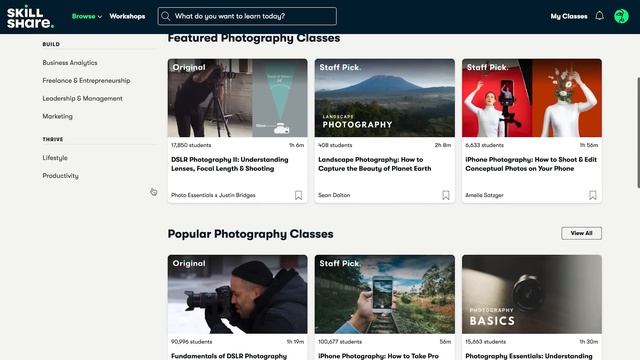Click '17,850 students' text
Viewport: 640px width, 360px height.
pos(191,145)
